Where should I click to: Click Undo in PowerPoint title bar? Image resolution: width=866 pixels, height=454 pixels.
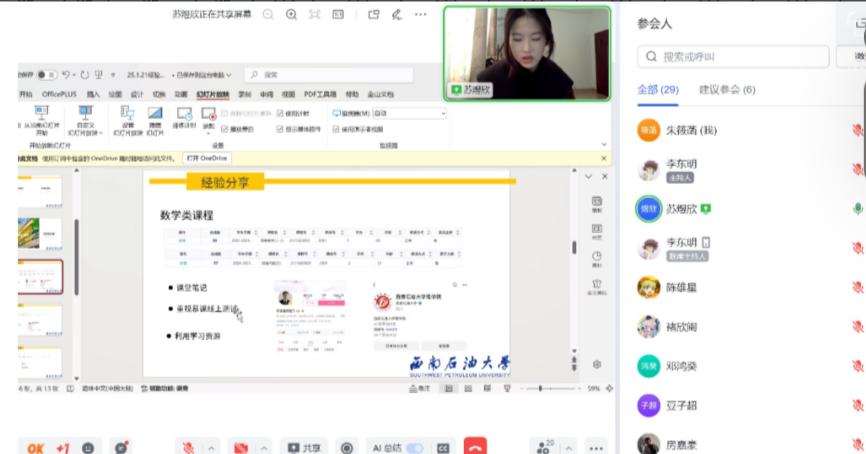click(66, 75)
